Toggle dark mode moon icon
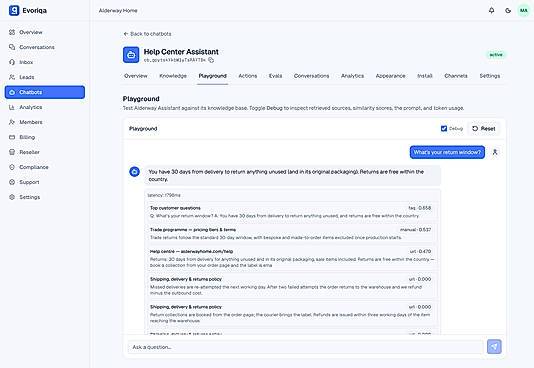 tap(508, 11)
